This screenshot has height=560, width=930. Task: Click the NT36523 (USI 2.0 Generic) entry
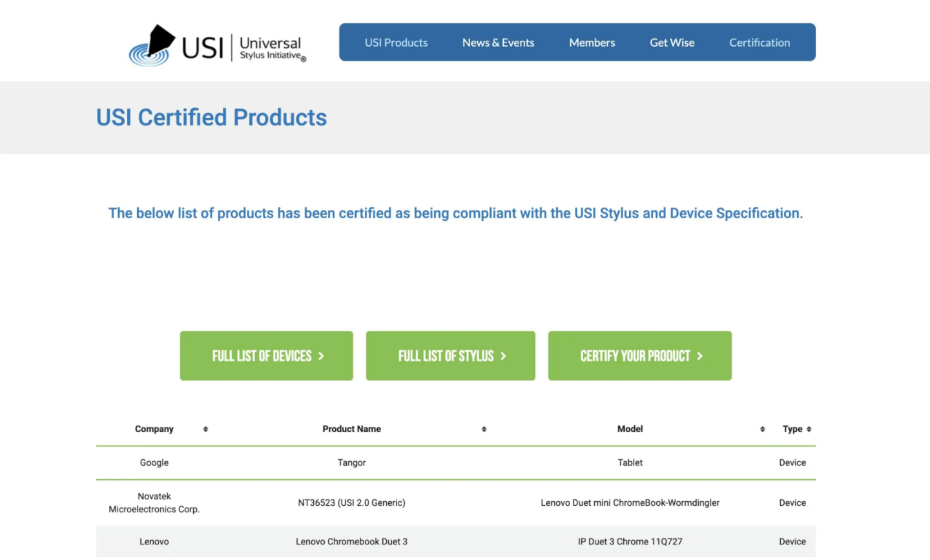(x=351, y=503)
